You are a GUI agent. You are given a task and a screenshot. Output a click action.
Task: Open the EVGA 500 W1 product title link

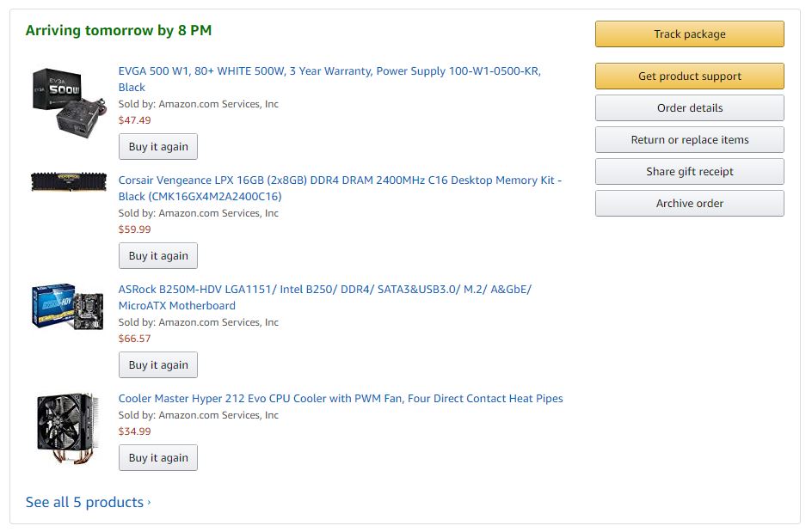tap(329, 71)
